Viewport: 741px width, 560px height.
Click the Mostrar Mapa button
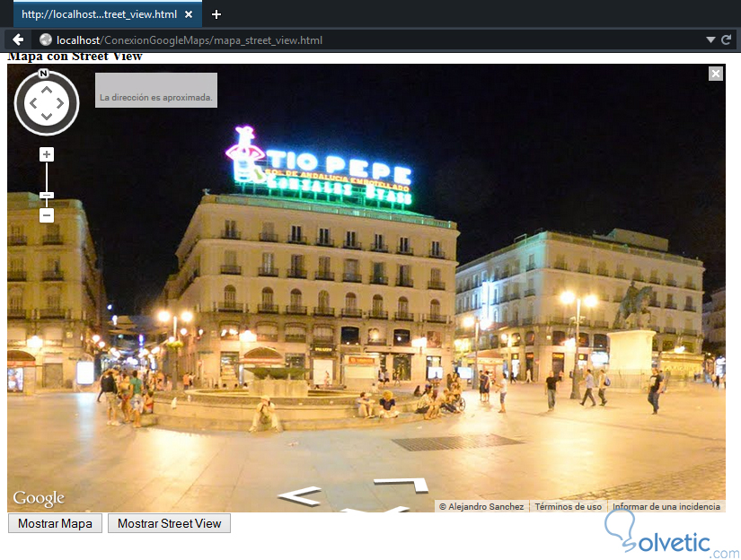pyautogui.click(x=56, y=523)
